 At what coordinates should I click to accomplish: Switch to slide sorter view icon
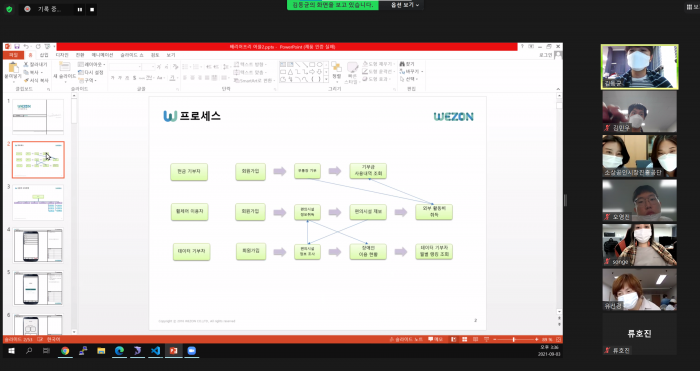coord(464,339)
